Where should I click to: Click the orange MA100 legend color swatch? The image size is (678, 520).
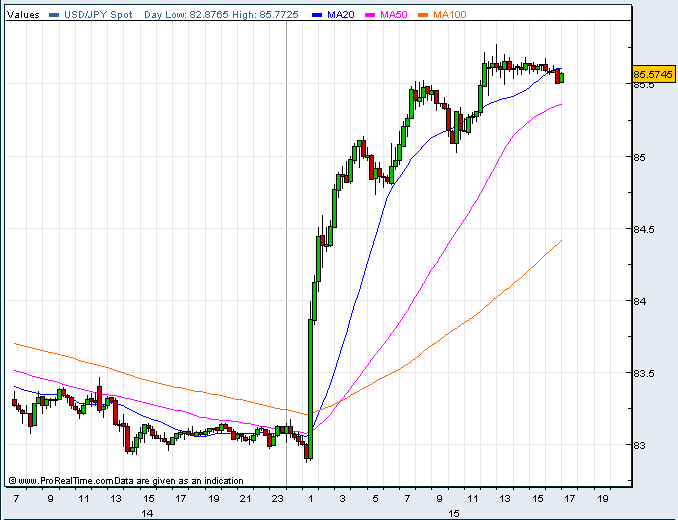423,15
